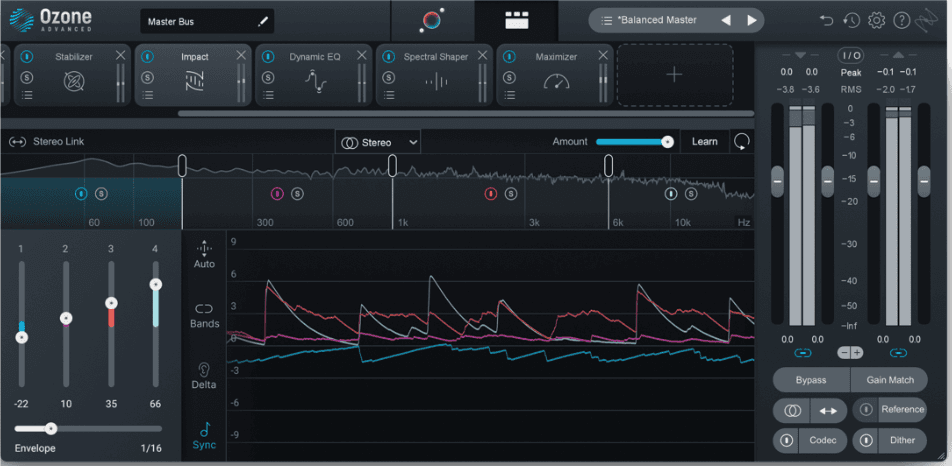Adjust the Amount slider
Image resolution: width=952 pixels, height=466 pixels.
click(635, 141)
